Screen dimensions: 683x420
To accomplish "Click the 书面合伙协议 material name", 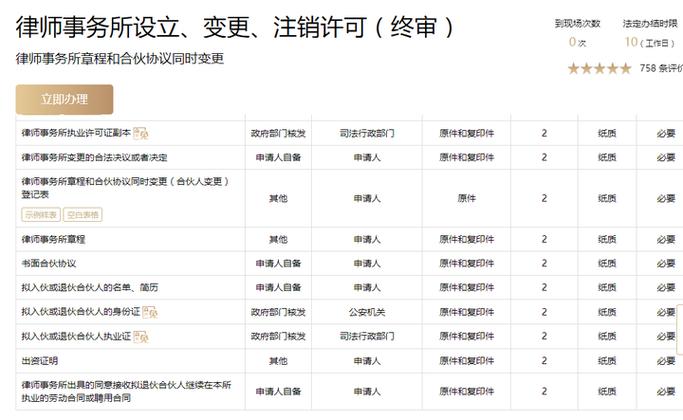I will [x=48, y=263].
